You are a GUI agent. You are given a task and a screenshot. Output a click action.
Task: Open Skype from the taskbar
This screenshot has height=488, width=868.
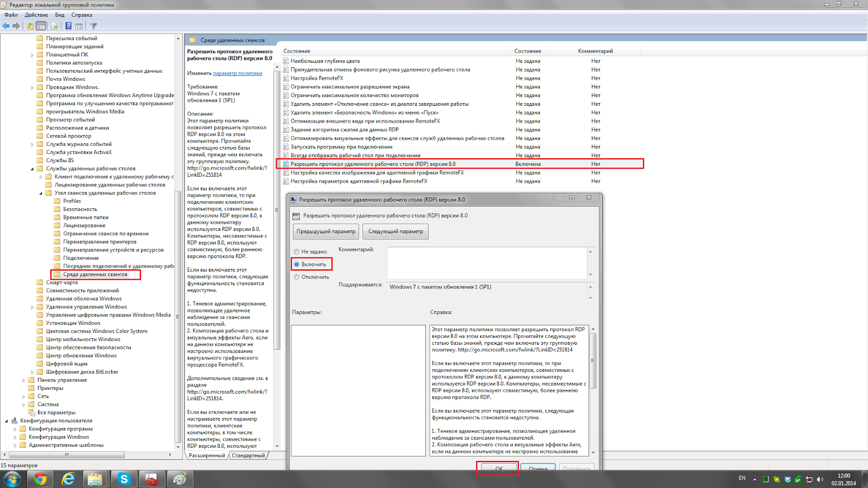tap(124, 479)
